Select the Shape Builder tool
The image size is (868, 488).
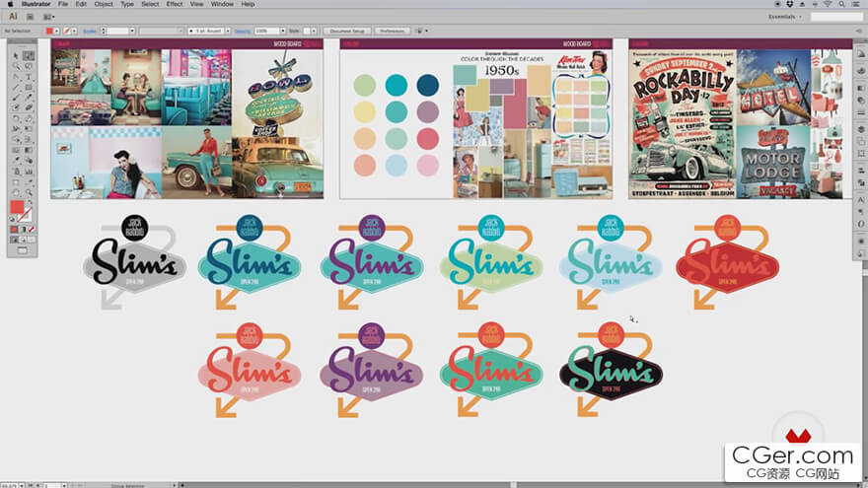(x=16, y=139)
